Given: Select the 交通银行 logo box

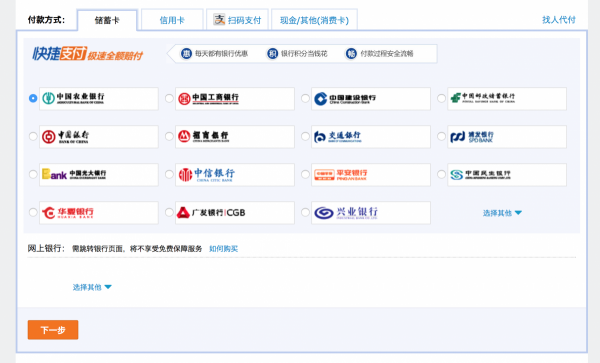Looking at the screenshot, I should (x=371, y=137).
